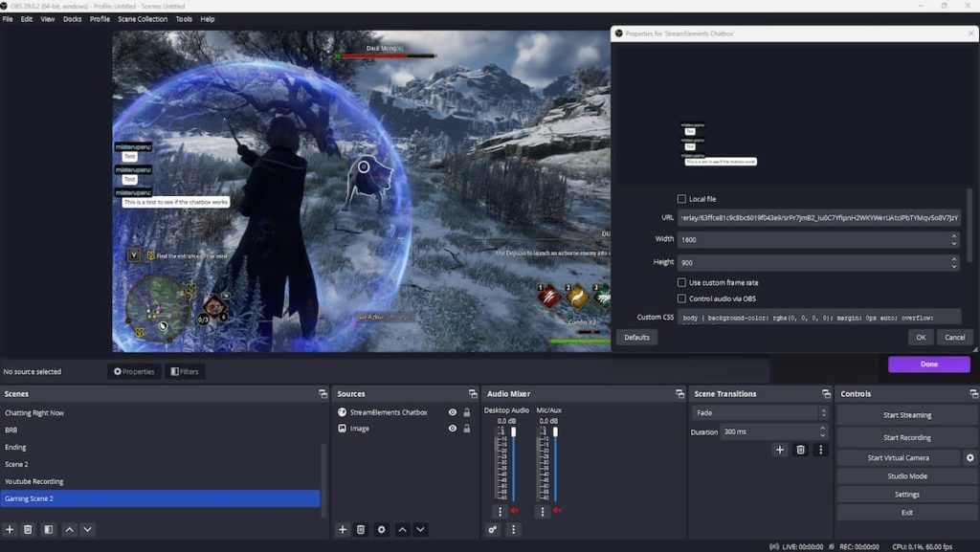Screen dimensions: 980x552
Task: Enable Control audio via OBS checkbox
Action: (x=681, y=298)
